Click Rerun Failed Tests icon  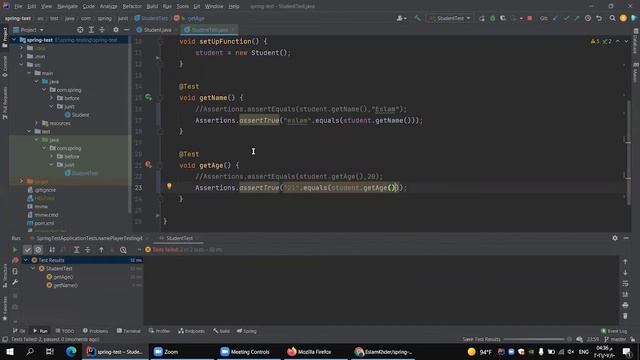(x=16, y=260)
